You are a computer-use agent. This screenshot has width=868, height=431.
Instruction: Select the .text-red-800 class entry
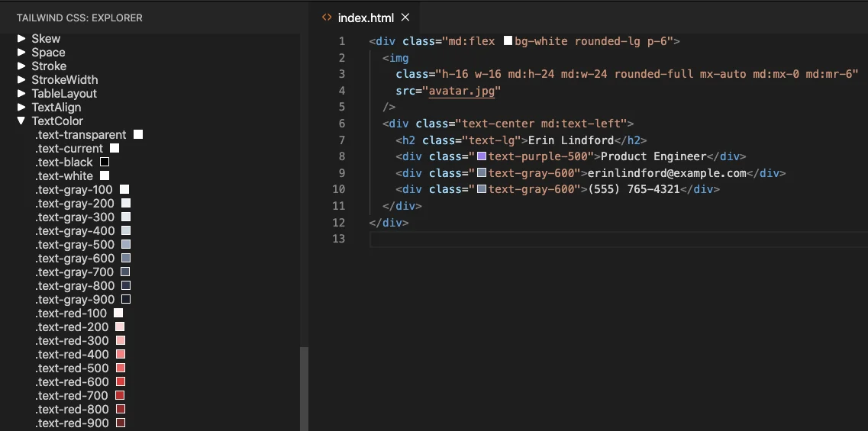[x=72, y=409]
